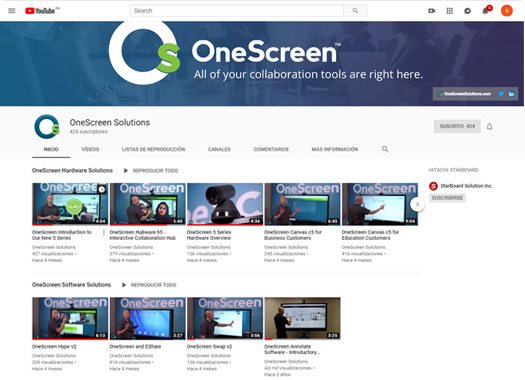Open the Canales tab
The height and width of the screenshot is (380, 525).
click(x=219, y=149)
